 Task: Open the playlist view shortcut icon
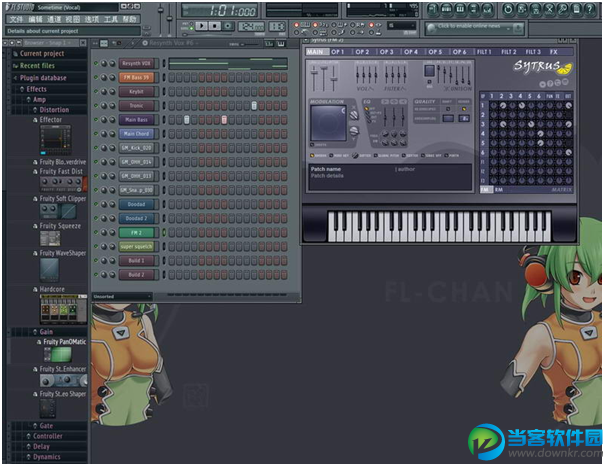(x=433, y=9)
